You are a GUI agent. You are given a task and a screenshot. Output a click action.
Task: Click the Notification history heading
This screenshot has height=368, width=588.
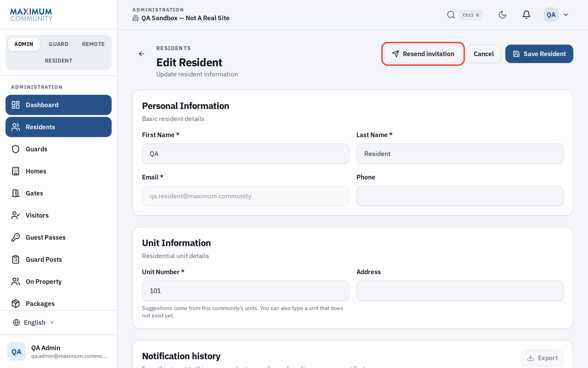pyautogui.click(x=181, y=356)
